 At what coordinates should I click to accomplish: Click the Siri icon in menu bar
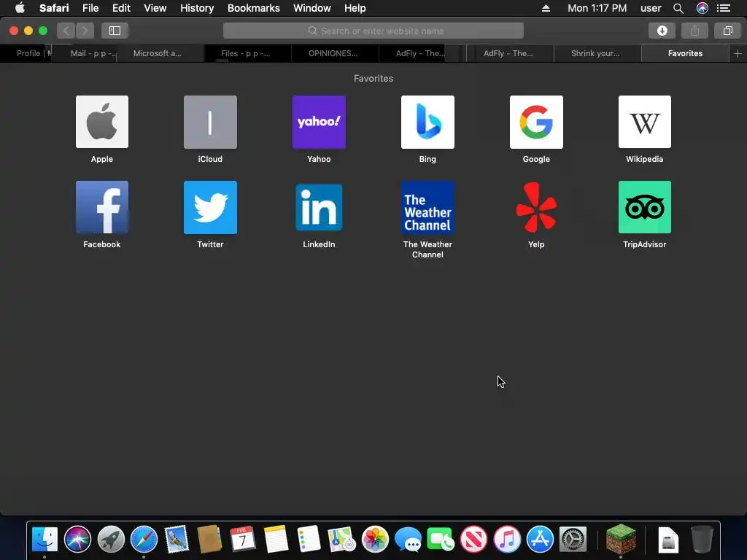coord(703,8)
